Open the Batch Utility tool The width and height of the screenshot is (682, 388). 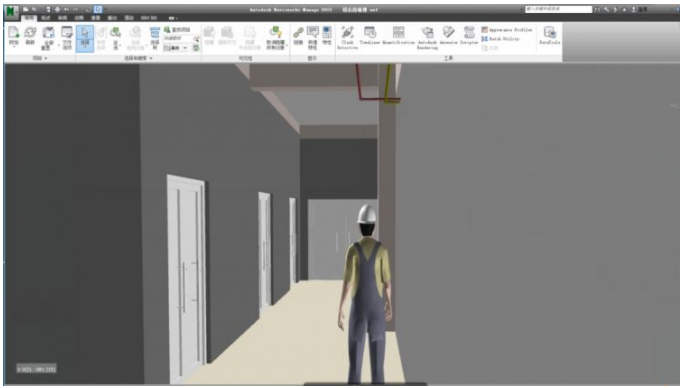tap(500, 39)
